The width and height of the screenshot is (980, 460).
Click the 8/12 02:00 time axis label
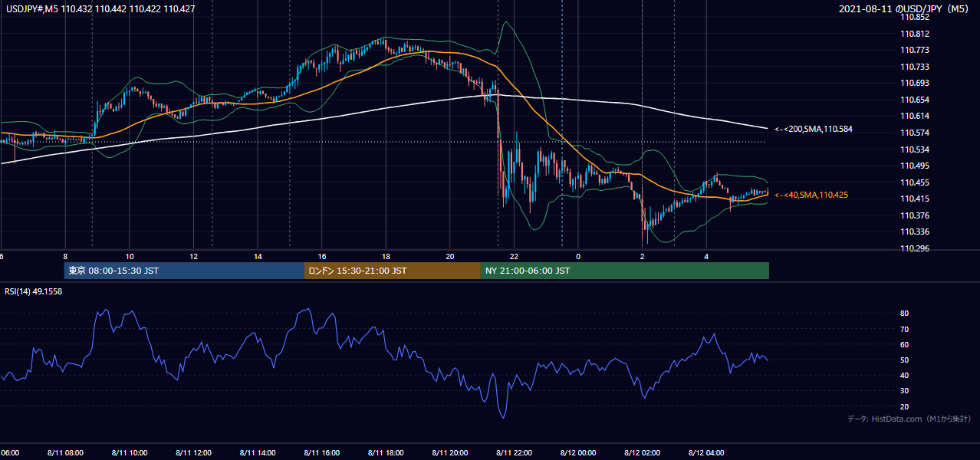[x=642, y=453]
